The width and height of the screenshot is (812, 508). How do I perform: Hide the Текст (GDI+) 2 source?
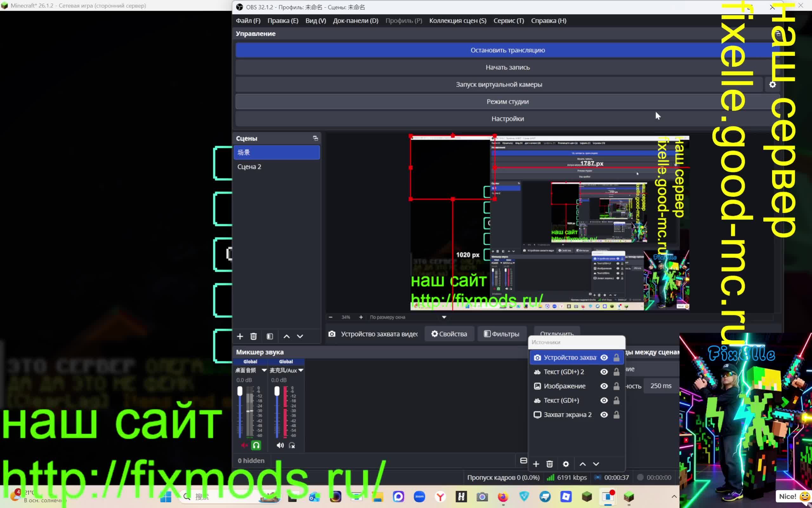[x=604, y=371]
